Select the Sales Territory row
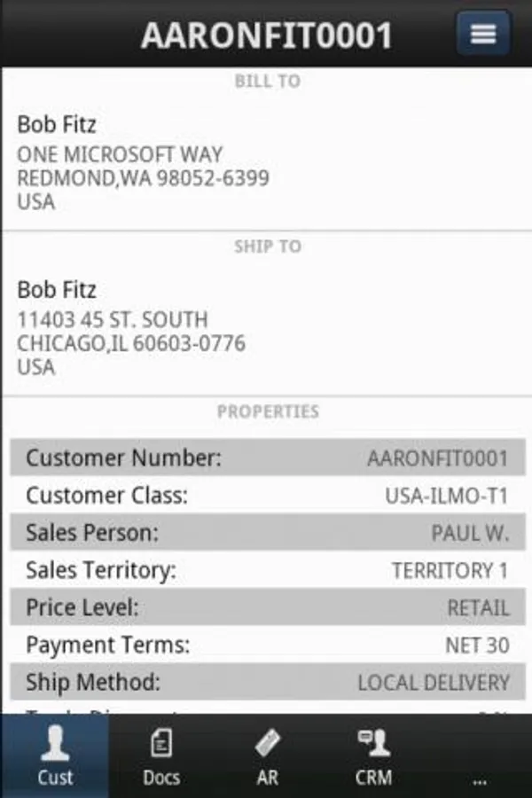The height and width of the screenshot is (798, 532). coord(266,570)
